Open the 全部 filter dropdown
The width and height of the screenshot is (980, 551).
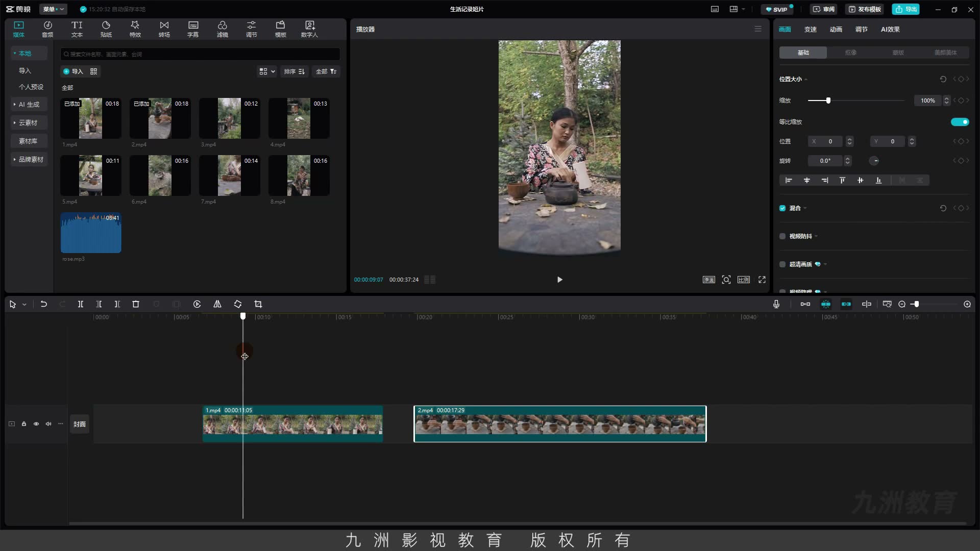(326, 71)
